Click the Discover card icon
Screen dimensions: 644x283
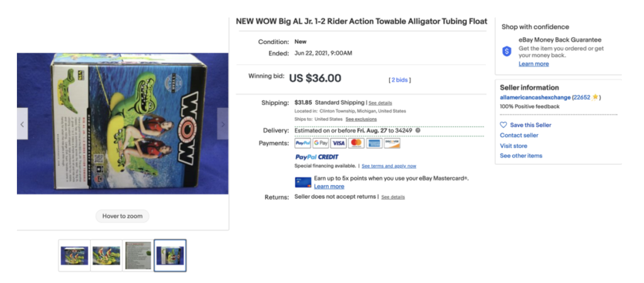392,143
